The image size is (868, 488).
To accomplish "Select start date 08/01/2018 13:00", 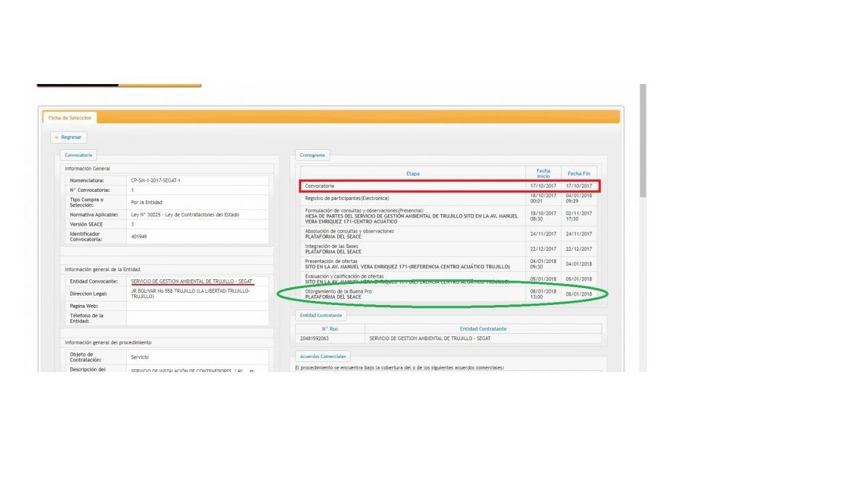I will click(x=543, y=294).
